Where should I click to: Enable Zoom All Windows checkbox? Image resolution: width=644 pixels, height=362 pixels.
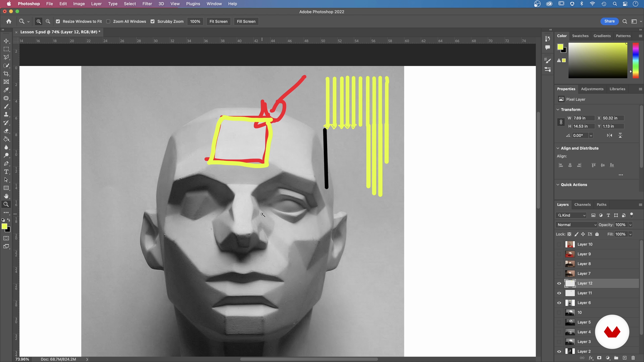108,21
